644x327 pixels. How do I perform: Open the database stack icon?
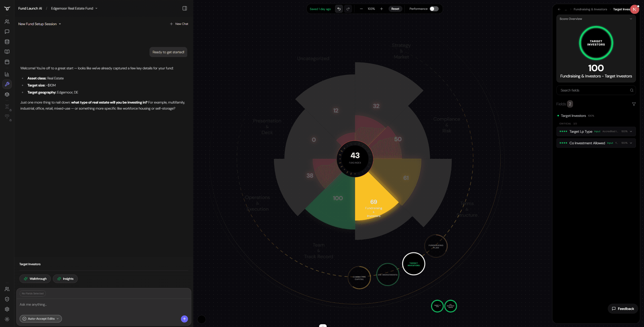click(7, 42)
